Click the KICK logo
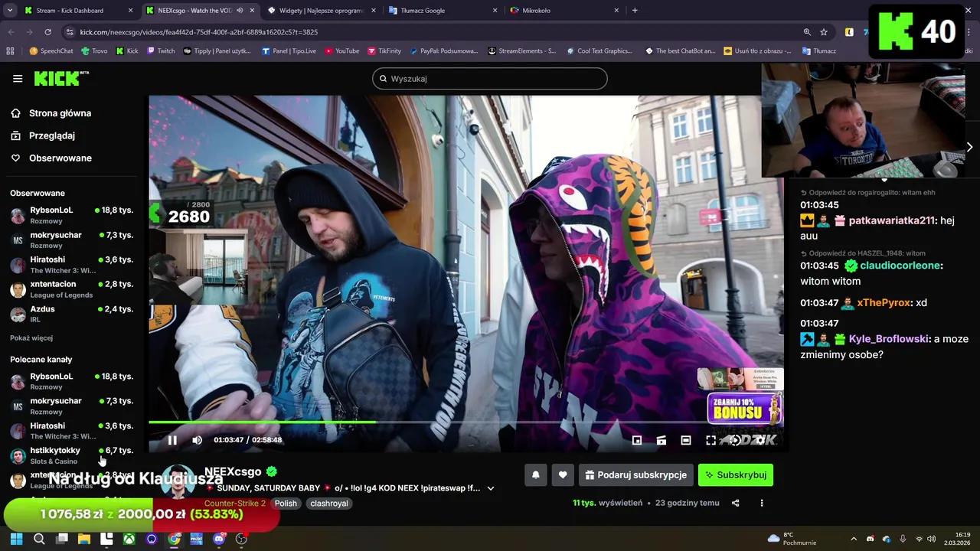The height and width of the screenshot is (551, 980). pos(61,78)
